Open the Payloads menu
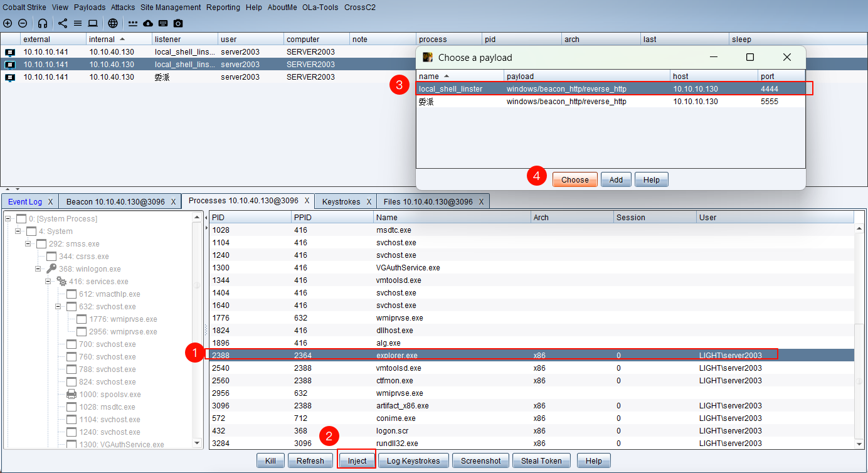868x473 pixels. click(x=90, y=8)
